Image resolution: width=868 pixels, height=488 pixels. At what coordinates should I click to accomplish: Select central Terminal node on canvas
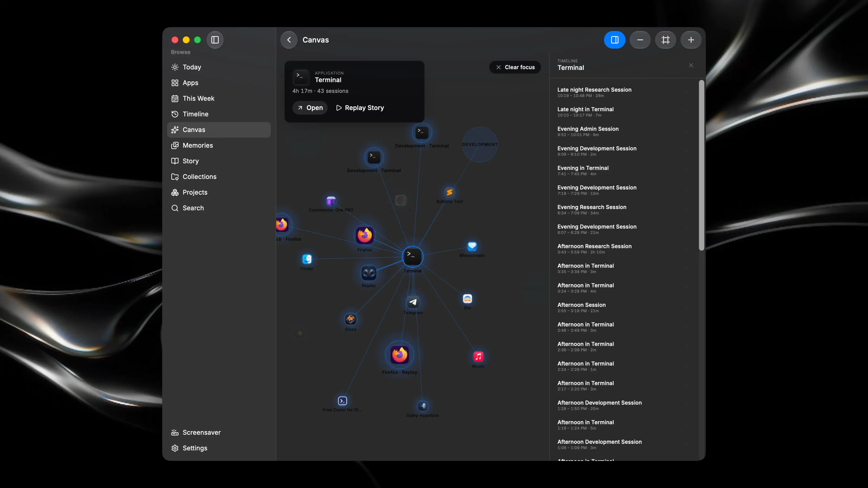[x=412, y=257]
